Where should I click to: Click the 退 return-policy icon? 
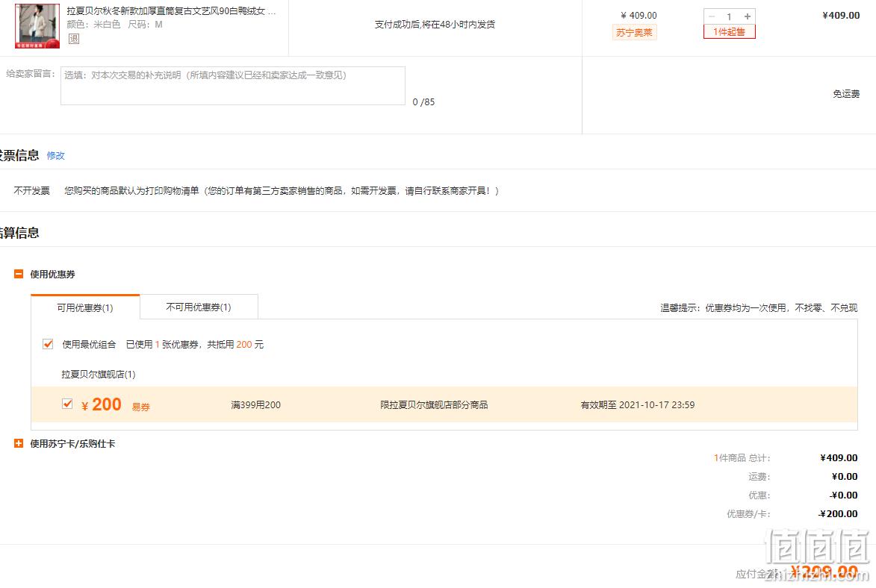point(74,39)
